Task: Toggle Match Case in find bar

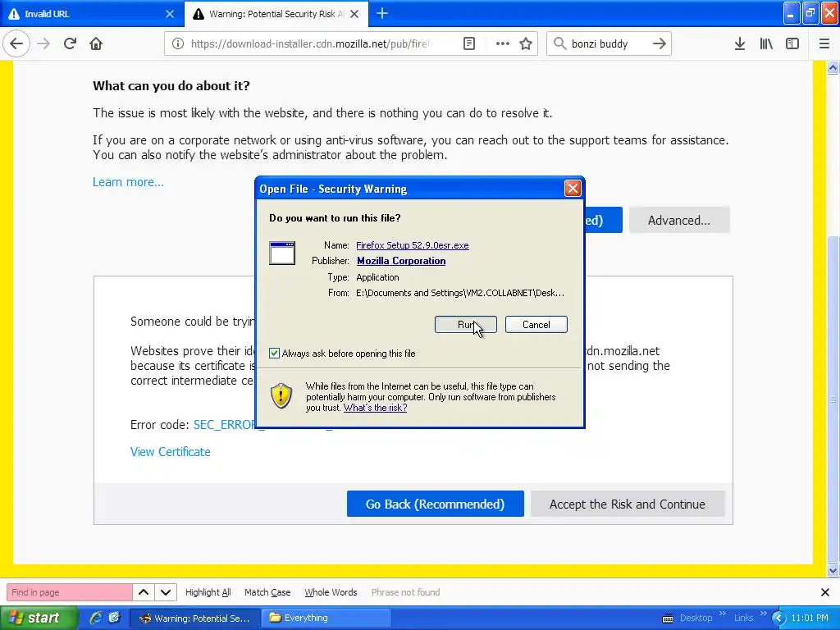Action: tap(267, 592)
